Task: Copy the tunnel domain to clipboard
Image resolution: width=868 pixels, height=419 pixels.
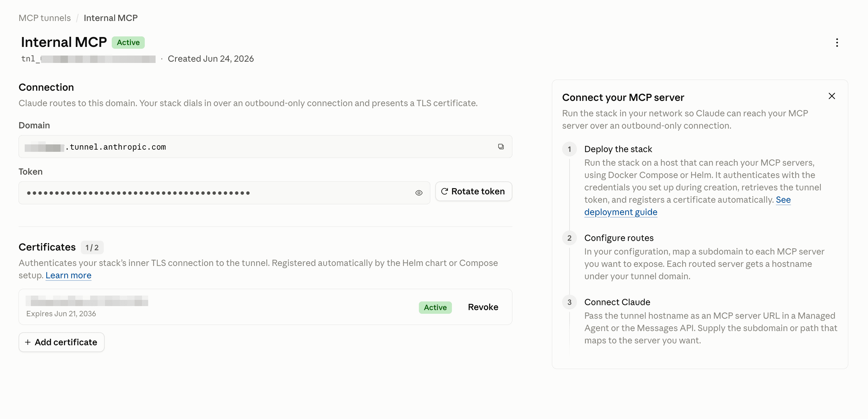Action: click(501, 147)
